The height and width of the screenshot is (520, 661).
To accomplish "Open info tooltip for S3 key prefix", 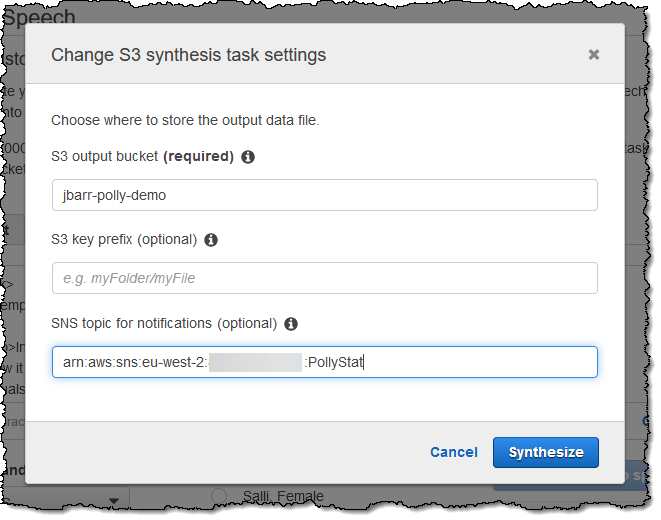I will [x=211, y=240].
